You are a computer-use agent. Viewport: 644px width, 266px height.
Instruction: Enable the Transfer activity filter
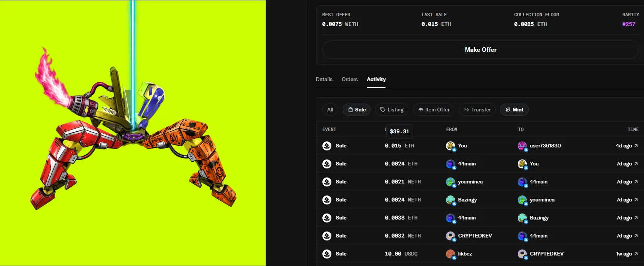[477, 110]
